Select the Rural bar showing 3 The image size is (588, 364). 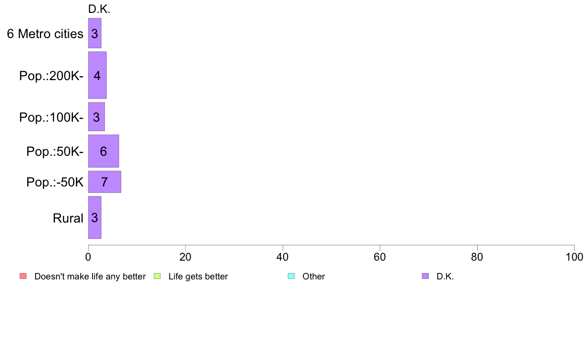coord(95,218)
